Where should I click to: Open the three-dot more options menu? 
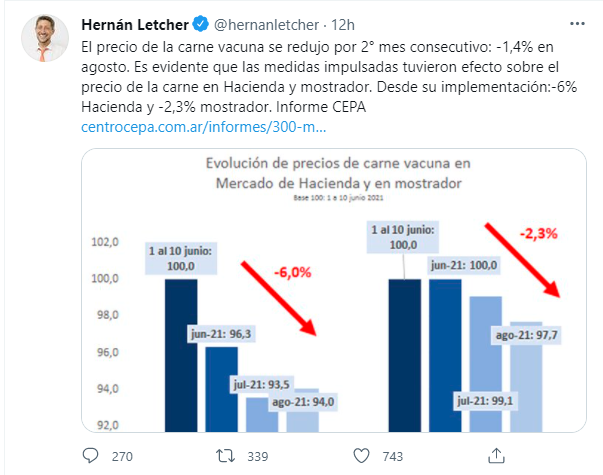tap(577, 24)
